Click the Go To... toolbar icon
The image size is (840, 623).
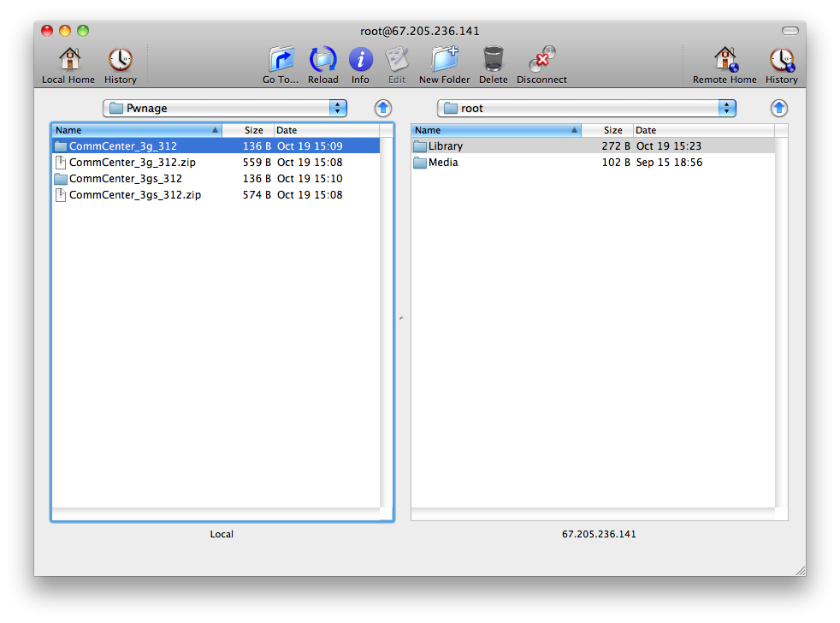[x=281, y=60]
